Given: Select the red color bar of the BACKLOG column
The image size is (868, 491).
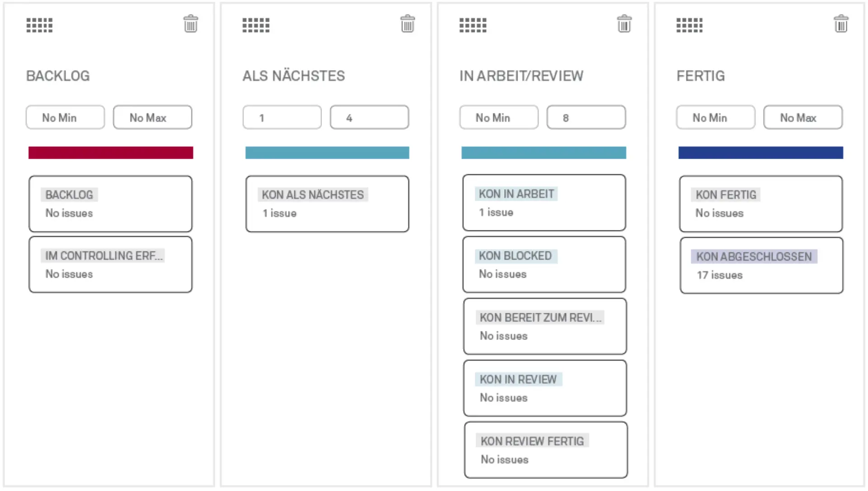Looking at the screenshot, I should (x=110, y=152).
